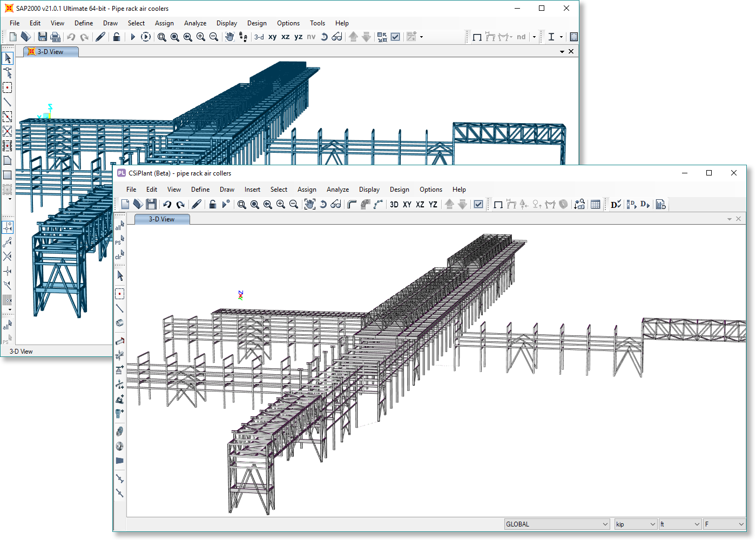This screenshot has height=540, width=756.
Task: Switch SAP2000 to 3-d view button
Action: pyautogui.click(x=259, y=37)
